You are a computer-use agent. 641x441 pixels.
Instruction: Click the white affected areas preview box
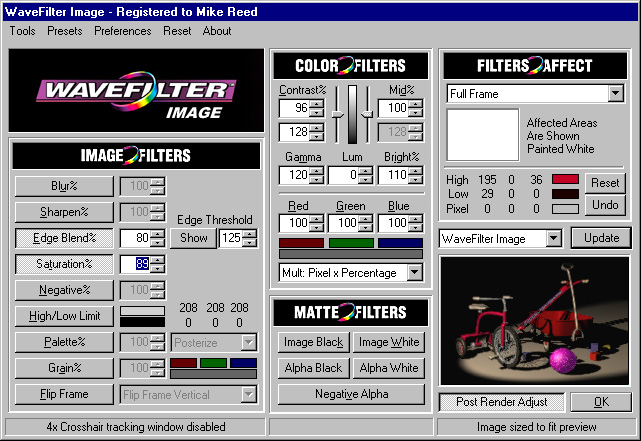(x=482, y=134)
